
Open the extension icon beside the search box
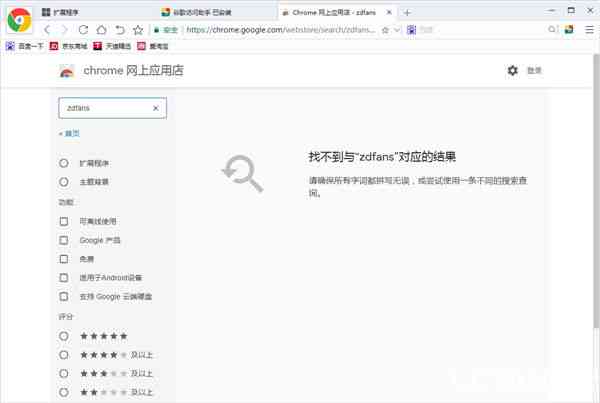pyautogui.click(x=569, y=29)
